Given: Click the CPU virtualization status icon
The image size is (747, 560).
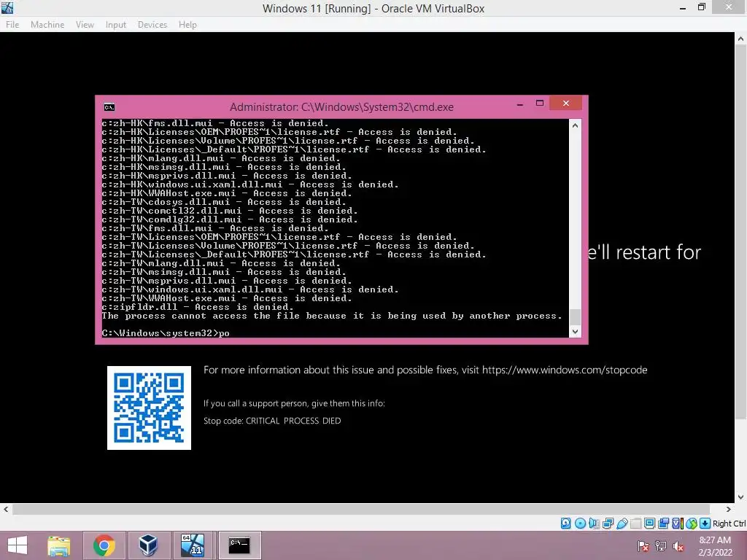Looking at the screenshot, I should pyautogui.click(x=677, y=524).
